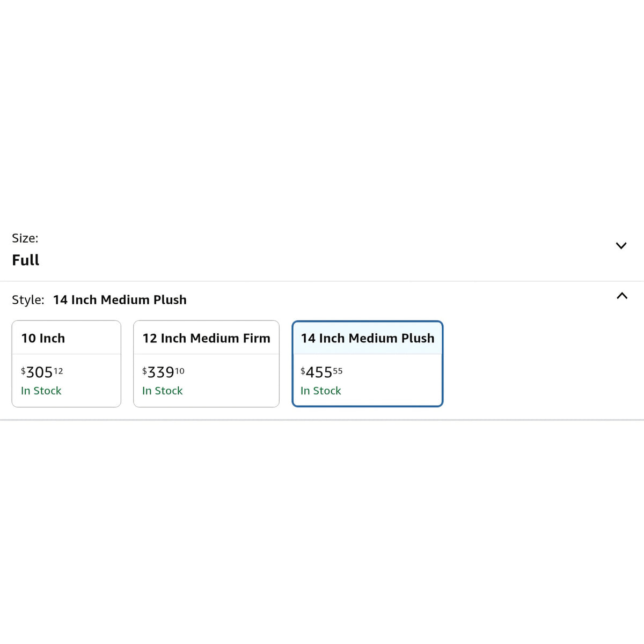The height and width of the screenshot is (644, 644).
Task: Click In Stock under 12 Inch Medium Firm
Action: click(163, 391)
